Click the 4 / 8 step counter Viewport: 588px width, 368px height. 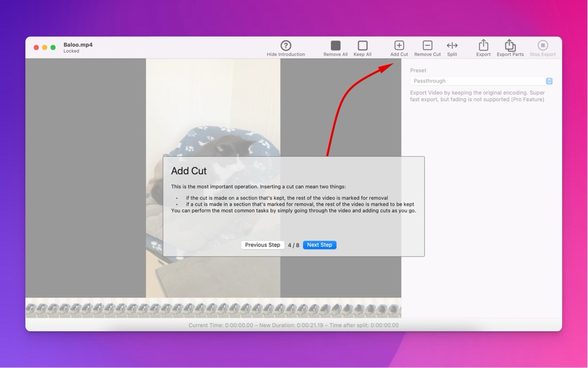click(x=293, y=245)
